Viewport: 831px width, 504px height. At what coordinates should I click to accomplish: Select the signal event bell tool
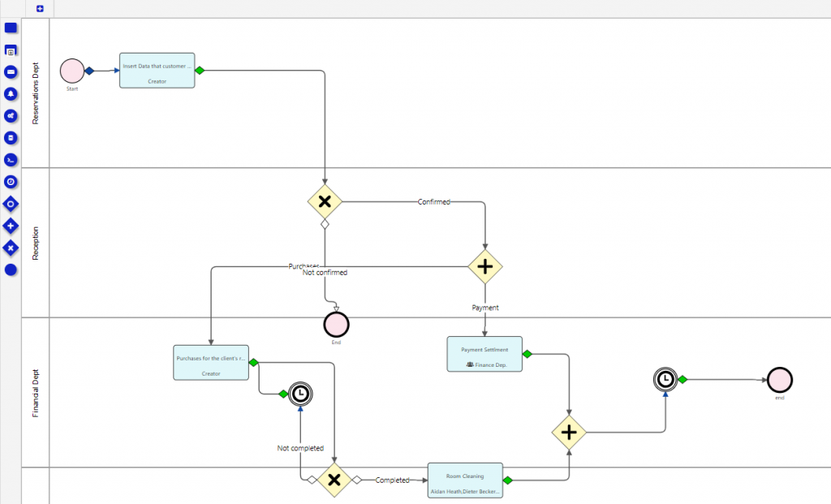[x=11, y=93]
